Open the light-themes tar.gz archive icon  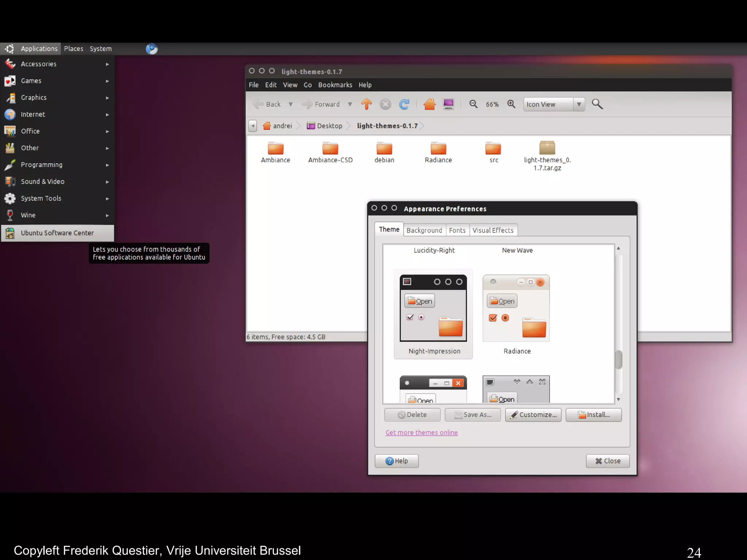(x=547, y=148)
